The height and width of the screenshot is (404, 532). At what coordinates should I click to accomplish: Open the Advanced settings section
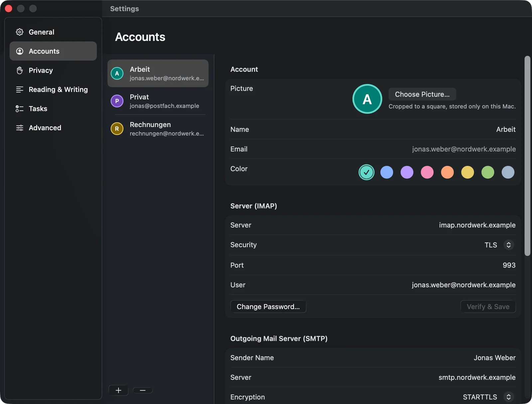53,128
